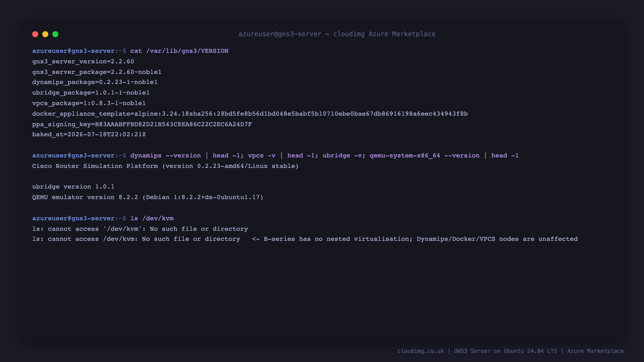Click the 'ls /dev/kvm' command
Screen dimensions: 644x362
[x=152, y=218]
